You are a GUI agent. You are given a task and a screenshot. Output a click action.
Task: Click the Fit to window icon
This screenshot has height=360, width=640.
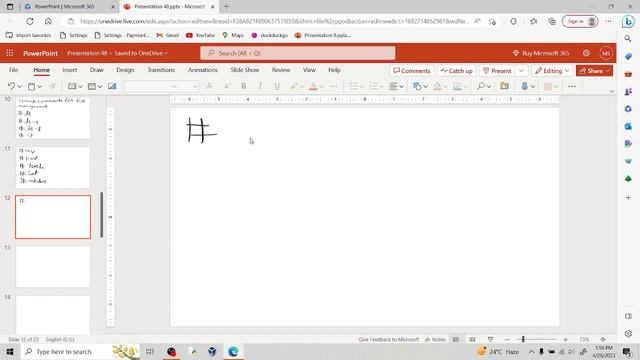pos(603,339)
